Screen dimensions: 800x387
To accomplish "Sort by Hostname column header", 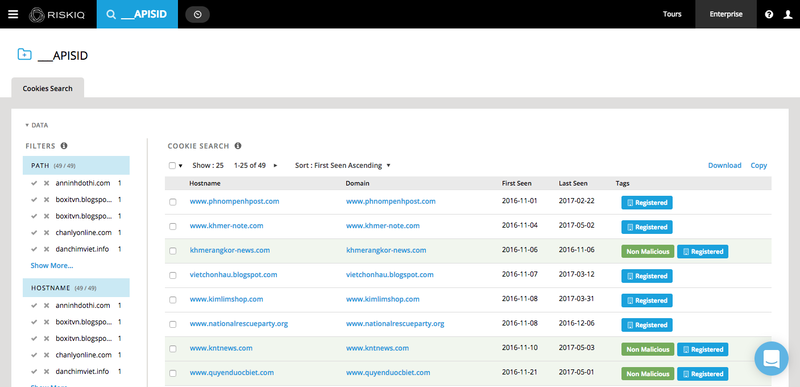I will click(x=205, y=183).
